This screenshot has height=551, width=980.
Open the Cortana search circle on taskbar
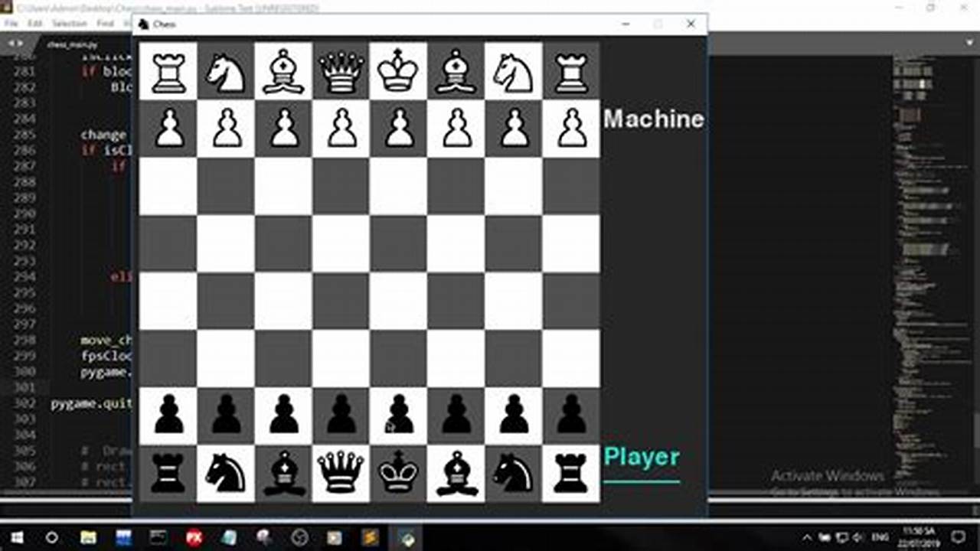(x=52, y=537)
